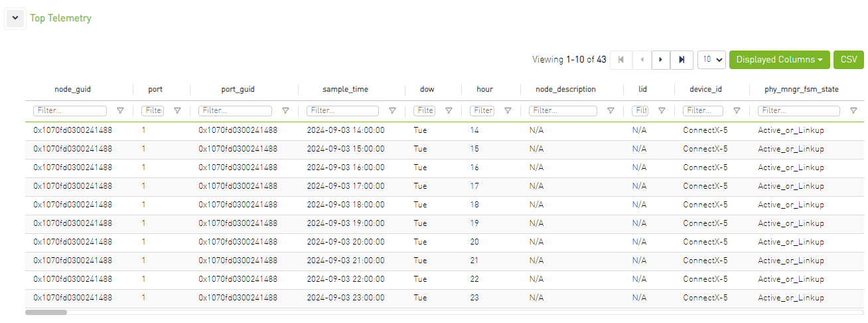Open the port_guid filter funnel icon
Viewport: 868px width, 323px height.
pyautogui.click(x=285, y=111)
